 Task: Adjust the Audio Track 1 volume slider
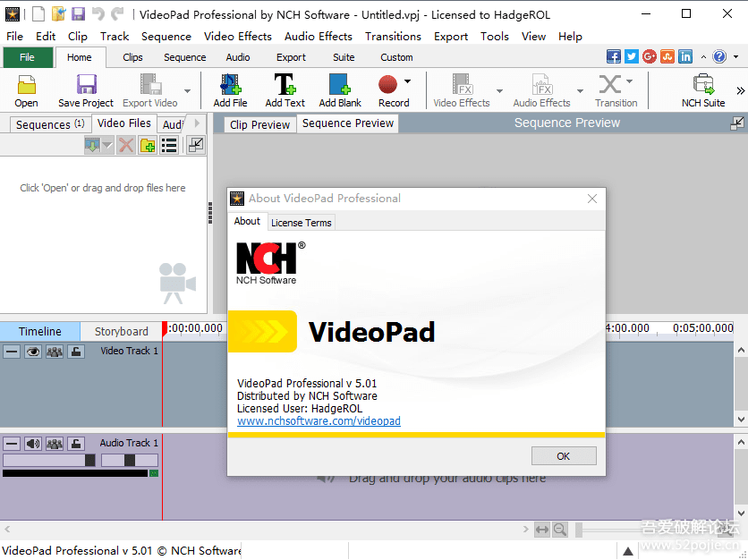tap(89, 461)
